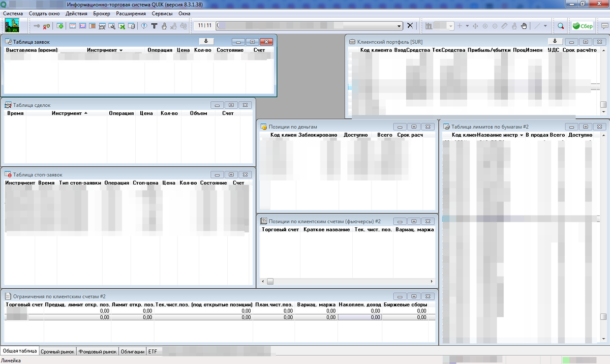Click the crosshair plus chart tool
Screen dimensions: 610x364
[x=460, y=26]
